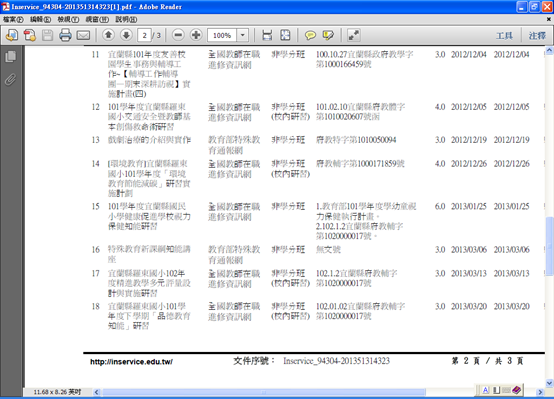554x399 pixels.
Task: Click the horizontal scrollbar at bottom
Action: [x=264, y=392]
